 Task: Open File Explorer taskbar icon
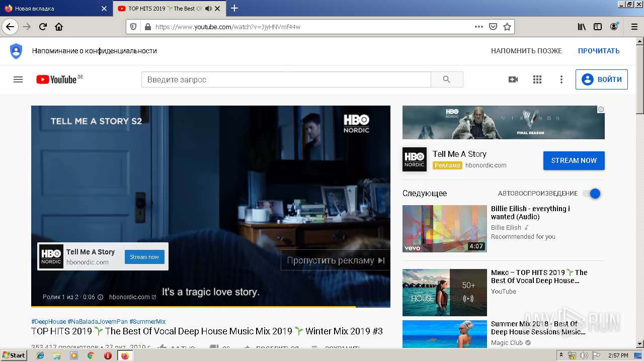click(57, 355)
